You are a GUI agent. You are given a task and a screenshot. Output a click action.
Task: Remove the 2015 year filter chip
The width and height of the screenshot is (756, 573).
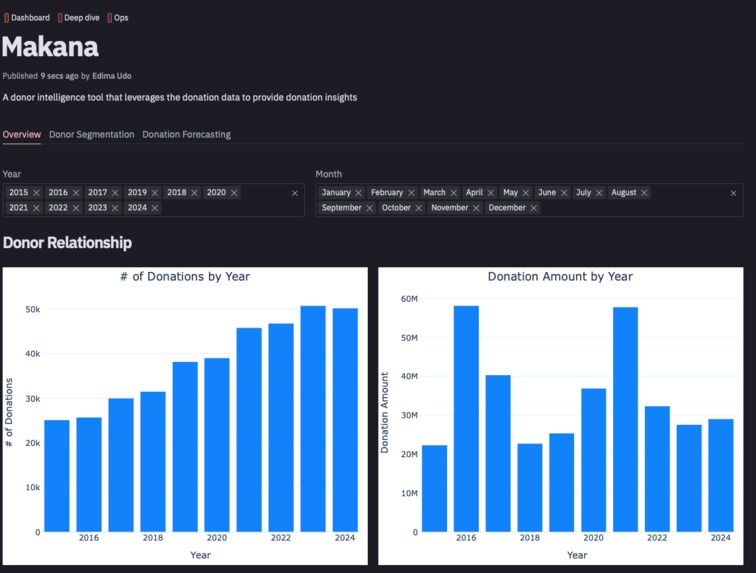click(36, 193)
